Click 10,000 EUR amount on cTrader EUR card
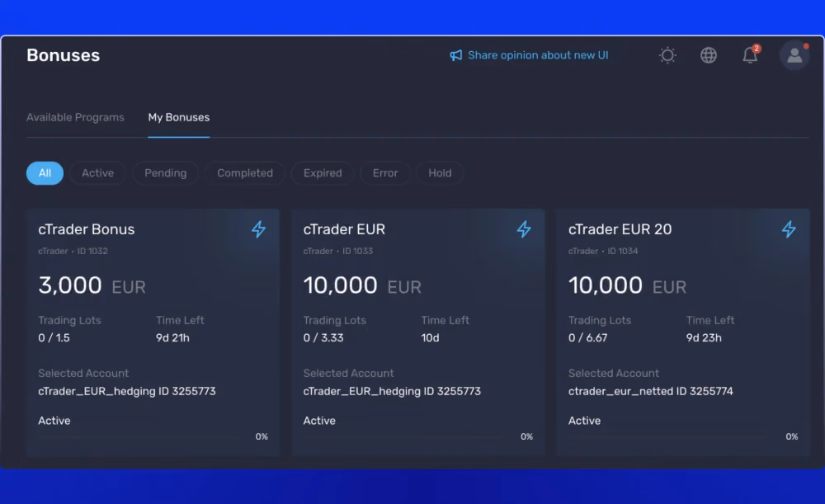 pyautogui.click(x=362, y=285)
